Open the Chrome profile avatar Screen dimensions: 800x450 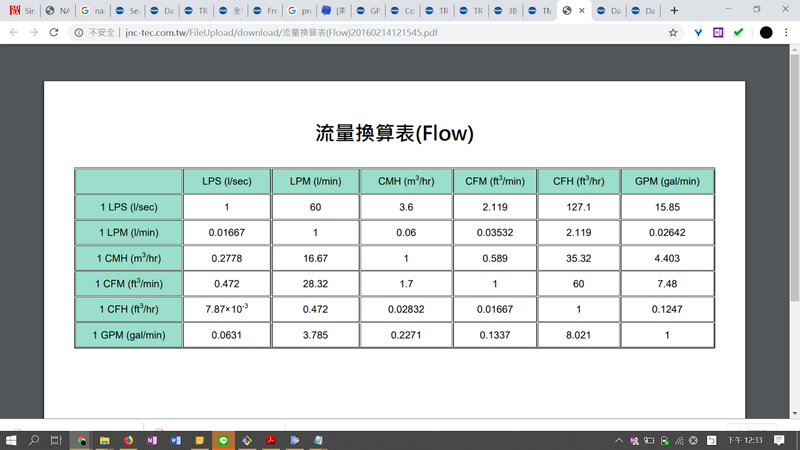click(x=766, y=33)
